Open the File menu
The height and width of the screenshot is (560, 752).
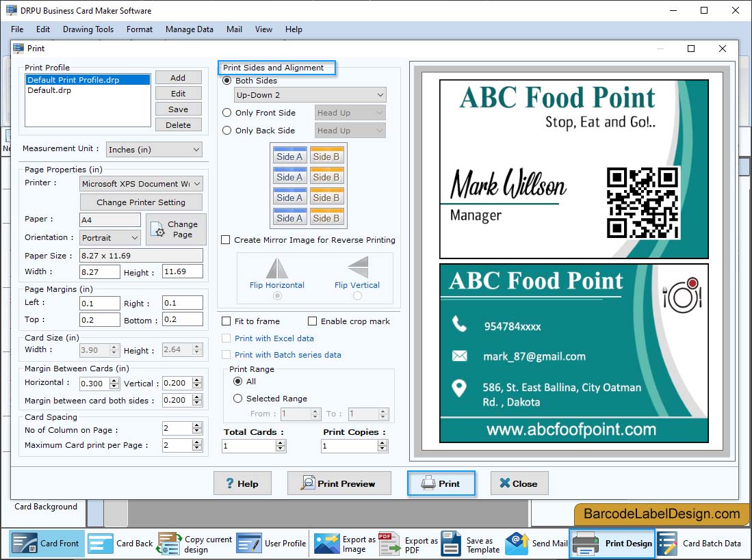[x=17, y=29]
